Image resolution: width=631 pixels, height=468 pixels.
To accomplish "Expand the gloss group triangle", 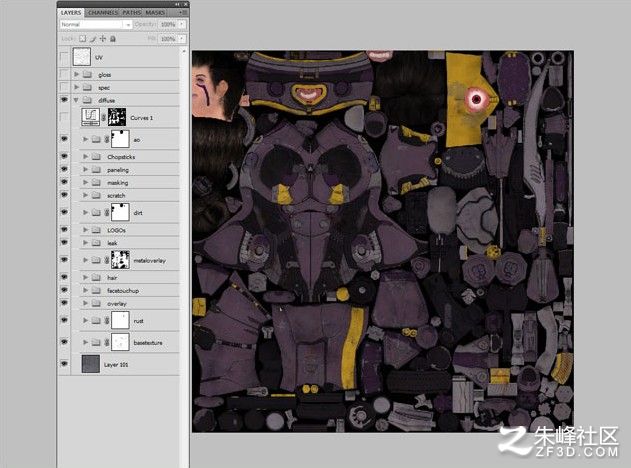I will tap(76, 74).
